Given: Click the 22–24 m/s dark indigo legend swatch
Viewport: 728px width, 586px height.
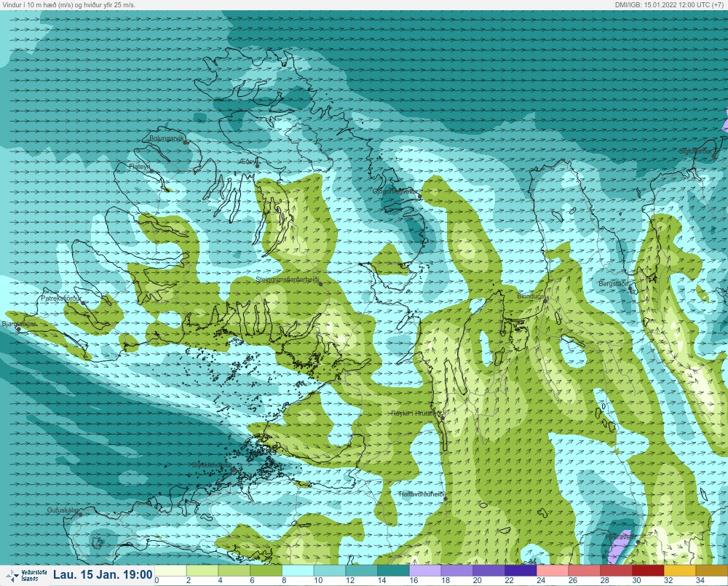Looking at the screenshot, I should (x=521, y=570).
